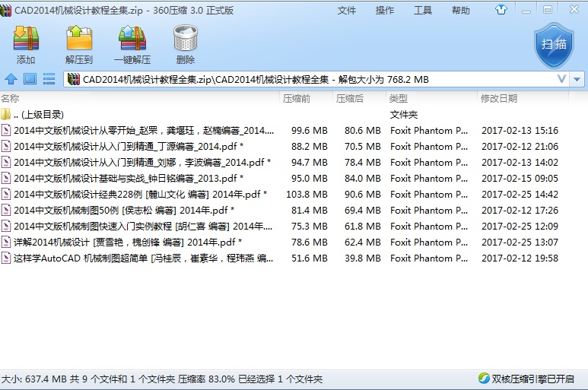Click the 添加 (Add) toolbar icon

coord(26,38)
